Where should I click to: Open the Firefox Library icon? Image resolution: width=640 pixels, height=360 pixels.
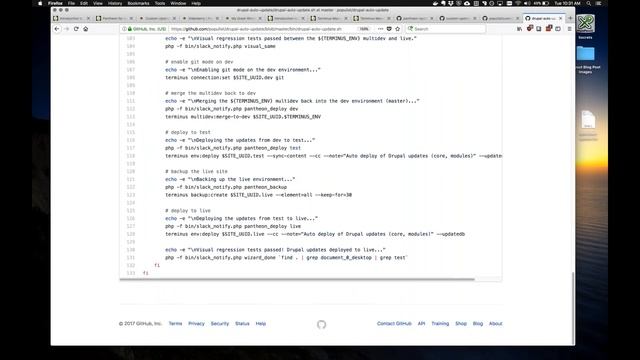[x=519, y=29]
